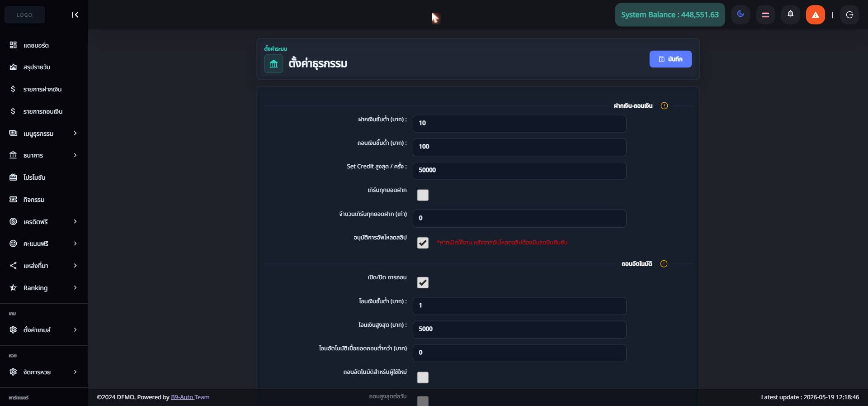Screen dimensions: 868x406
Task: Click the กิจกรรม ticket icon
Action: pos(13,200)
